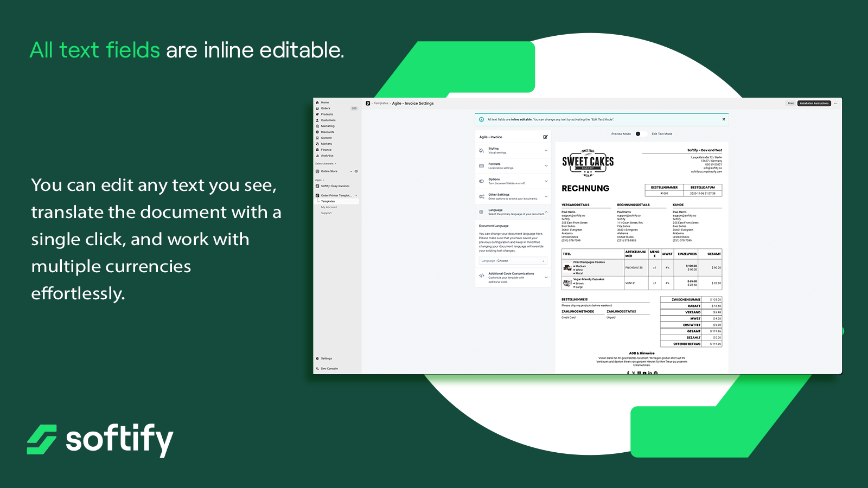868x488 pixels.
Task: Expand the Styling section chevron
Action: pyautogui.click(x=546, y=151)
